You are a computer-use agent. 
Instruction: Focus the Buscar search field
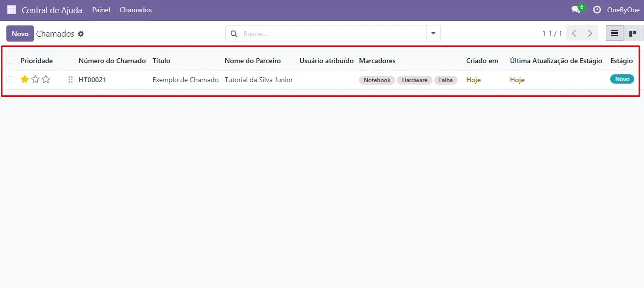333,34
